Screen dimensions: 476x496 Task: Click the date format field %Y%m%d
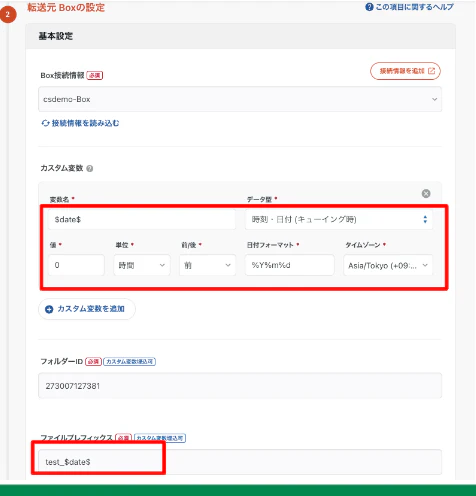tap(289, 265)
